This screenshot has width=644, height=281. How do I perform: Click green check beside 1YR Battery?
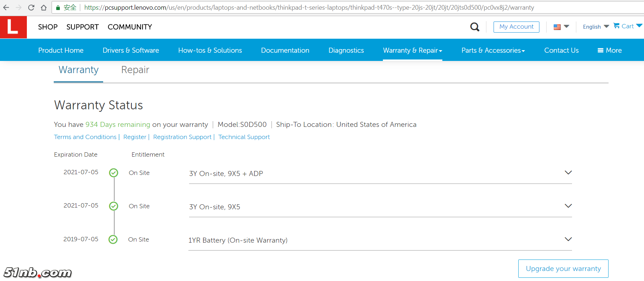point(113,239)
